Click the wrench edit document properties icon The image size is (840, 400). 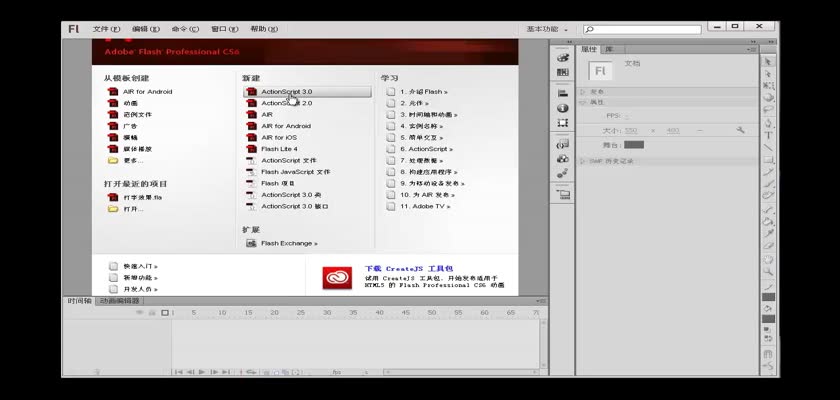(740, 130)
